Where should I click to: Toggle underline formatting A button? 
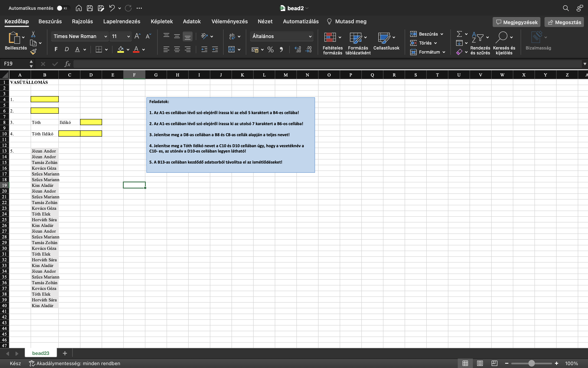click(77, 49)
